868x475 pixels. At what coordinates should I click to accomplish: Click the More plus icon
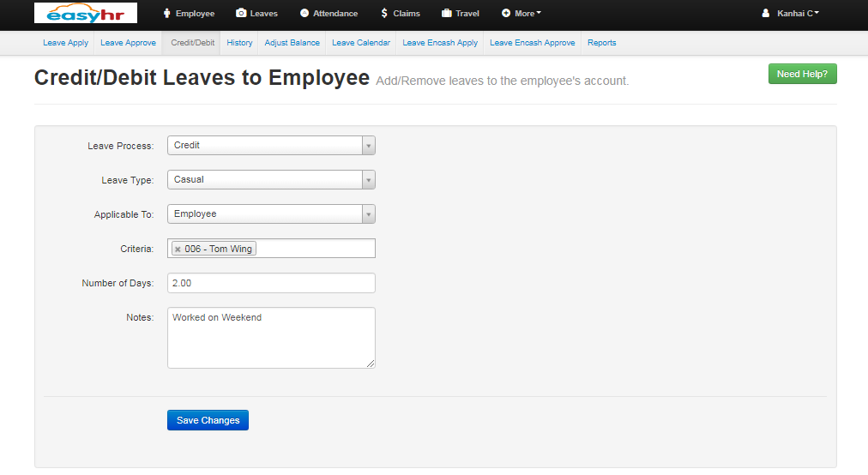click(506, 14)
